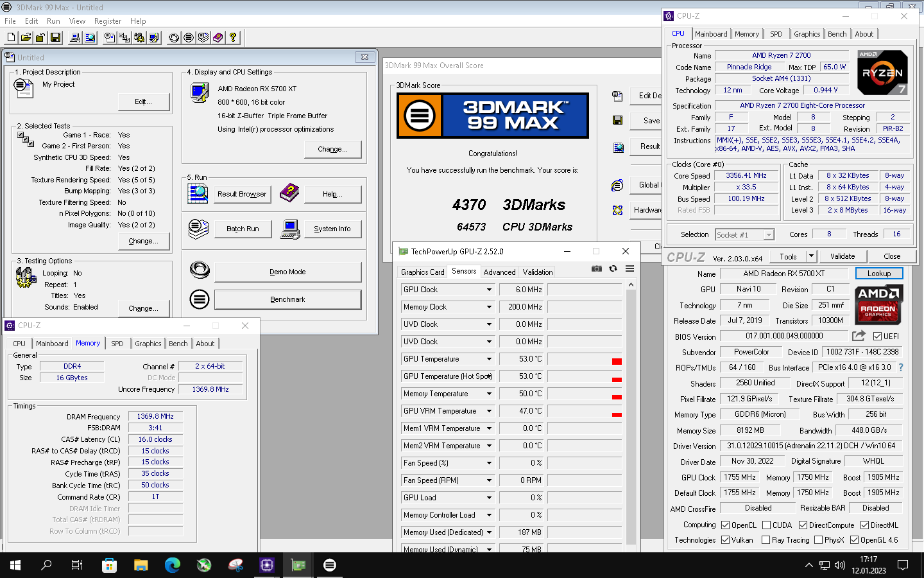Toggle the DirectCompute checkbox
Image resolution: width=924 pixels, height=578 pixels.
tap(803, 525)
